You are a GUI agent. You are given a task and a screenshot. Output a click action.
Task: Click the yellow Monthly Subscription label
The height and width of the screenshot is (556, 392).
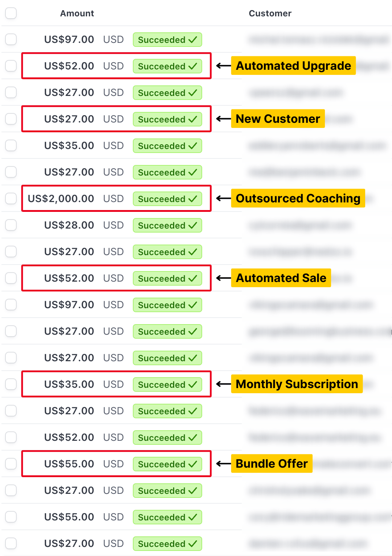[297, 384]
